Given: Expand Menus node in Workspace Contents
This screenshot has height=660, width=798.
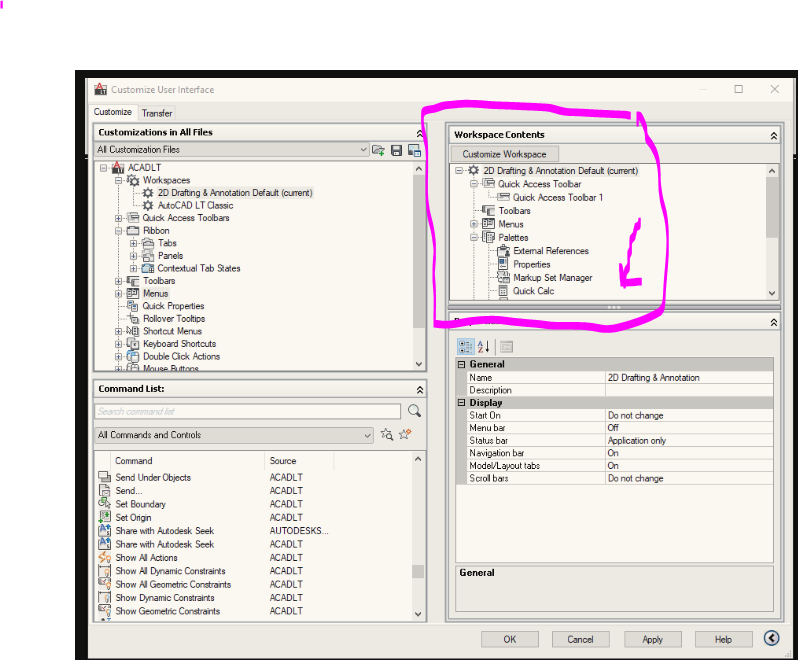Looking at the screenshot, I should click(x=474, y=224).
